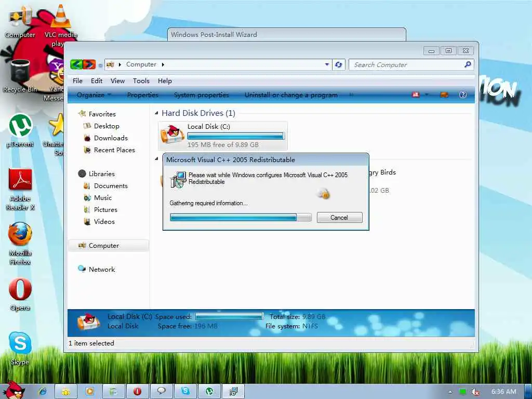532x399 pixels.
Task: Select Videos library
Action: [104, 221]
